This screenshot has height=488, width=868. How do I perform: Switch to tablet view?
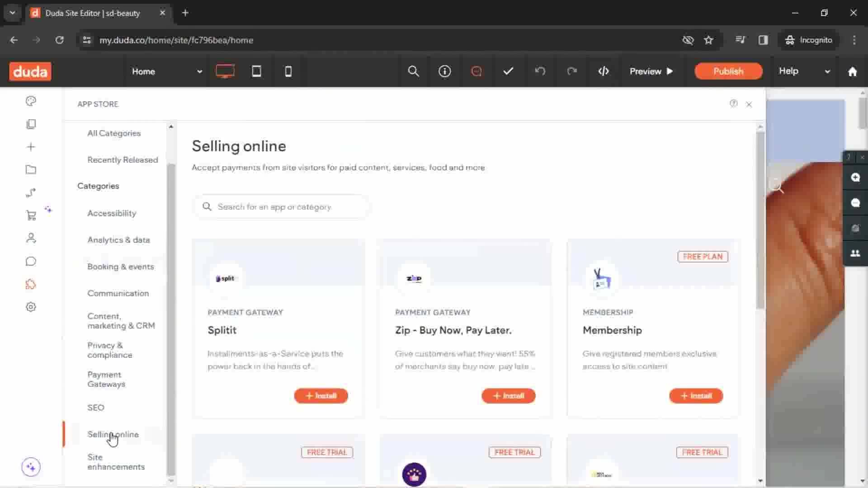pyautogui.click(x=256, y=71)
